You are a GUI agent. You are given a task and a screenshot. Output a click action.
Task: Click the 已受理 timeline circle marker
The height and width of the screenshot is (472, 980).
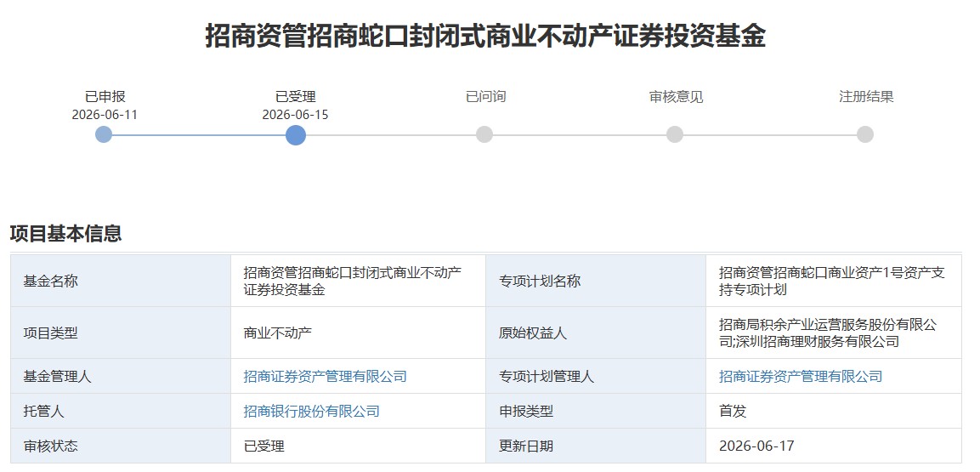tap(296, 134)
